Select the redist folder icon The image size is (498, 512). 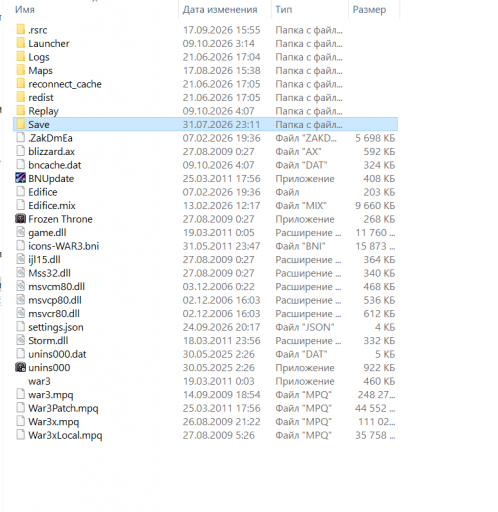21,97
